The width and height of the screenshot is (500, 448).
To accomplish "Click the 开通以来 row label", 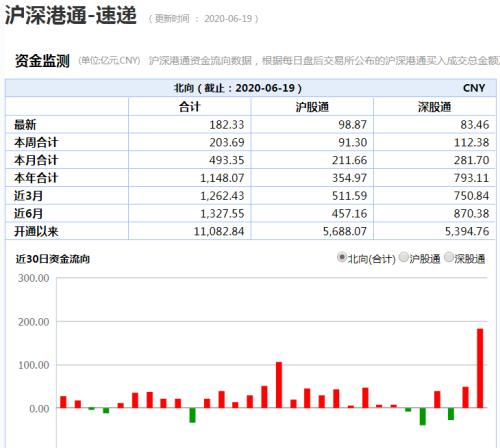I will [x=36, y=231].
